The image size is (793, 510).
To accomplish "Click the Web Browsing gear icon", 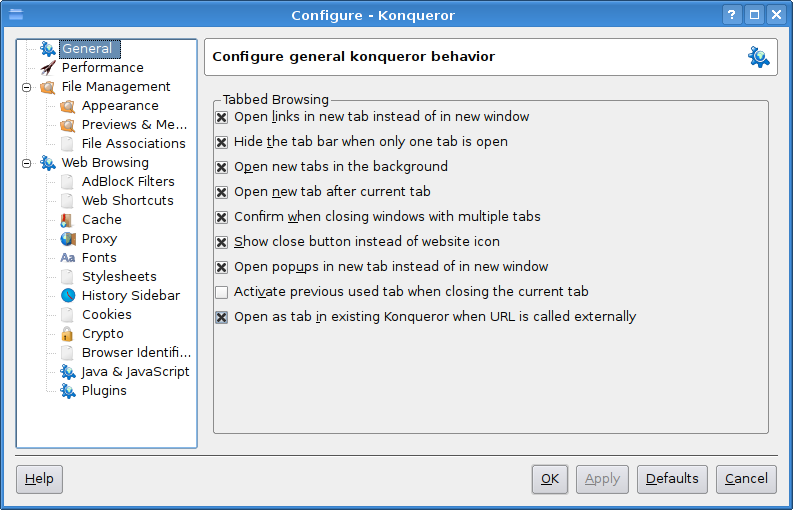I will tap(48, 163).
